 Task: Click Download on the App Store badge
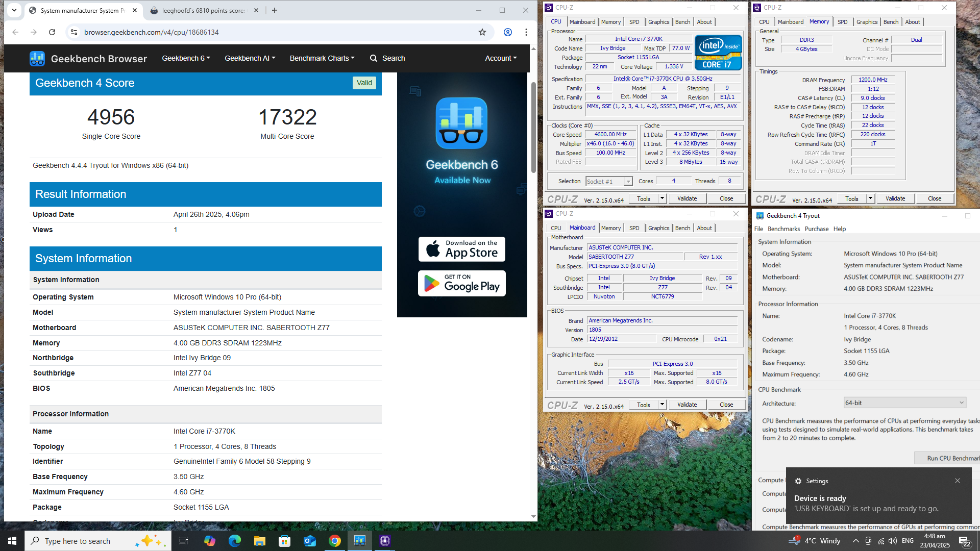click(462, 249)
